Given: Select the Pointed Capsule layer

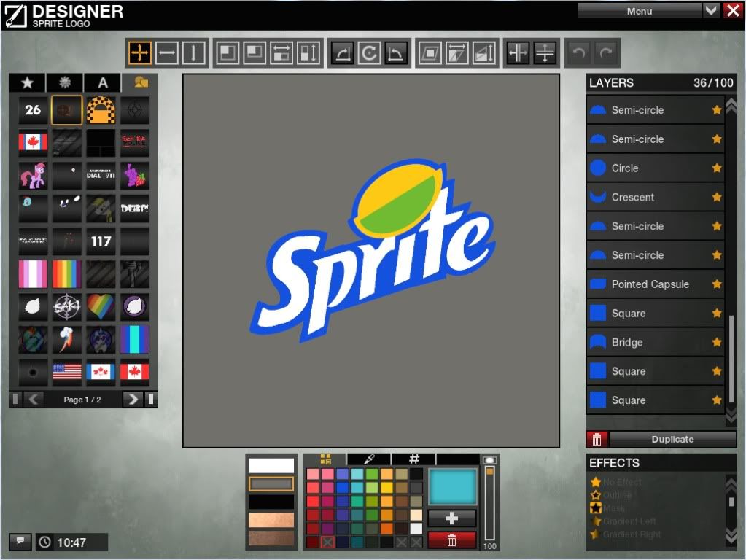Looking at the screenshot, I should tap(656, 284).
